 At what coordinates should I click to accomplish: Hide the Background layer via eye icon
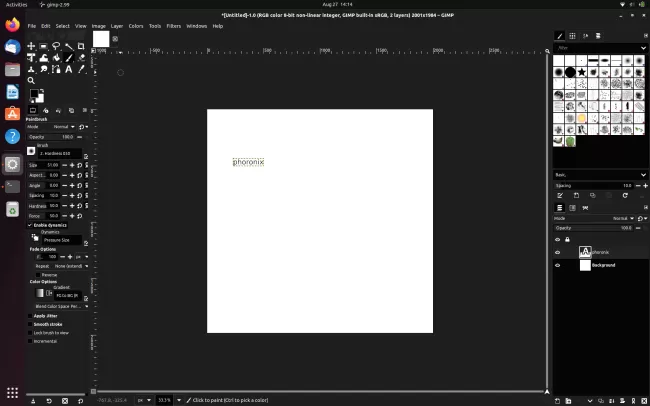coord(558,265)
